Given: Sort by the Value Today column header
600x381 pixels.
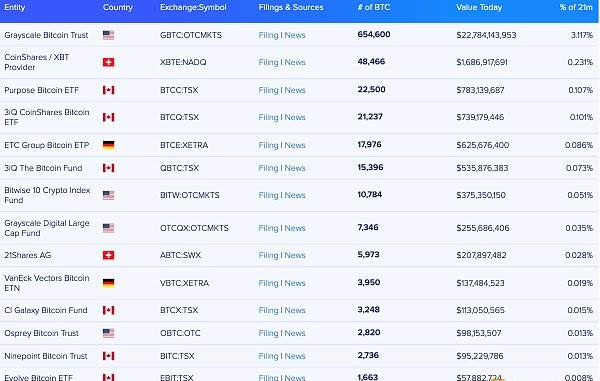Looking at the screenshot, I should pyautogui.click(x=479, y=7).
